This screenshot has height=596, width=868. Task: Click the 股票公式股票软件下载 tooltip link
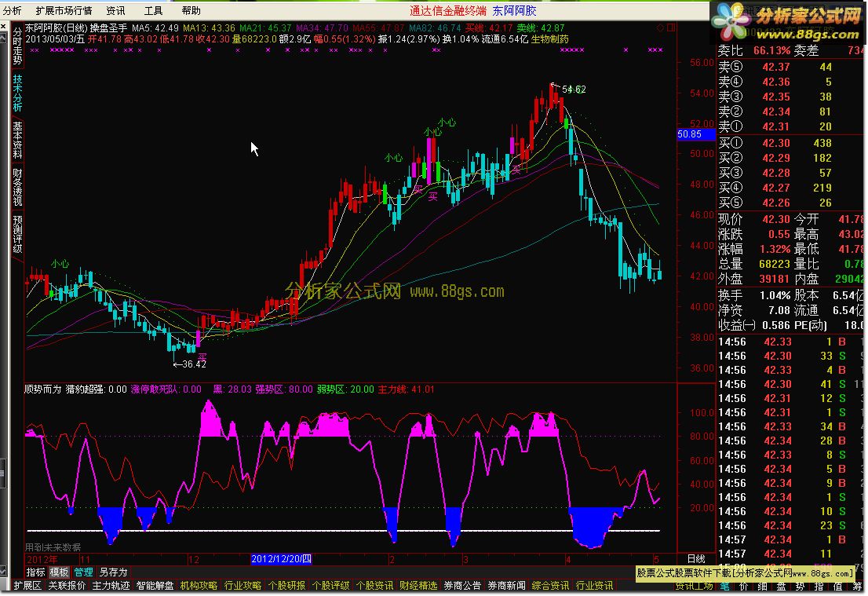tap(746, 572)
